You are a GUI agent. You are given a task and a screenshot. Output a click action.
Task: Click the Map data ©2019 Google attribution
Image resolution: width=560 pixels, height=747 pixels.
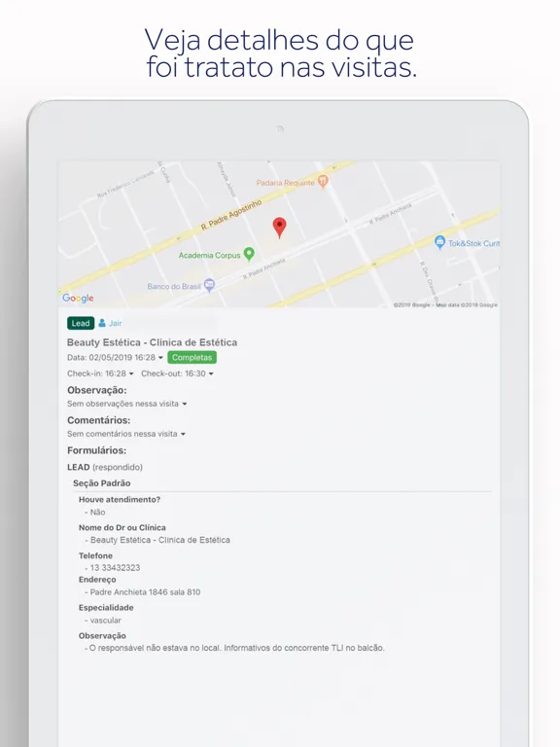pyautogui.click(x=467, y=304)
